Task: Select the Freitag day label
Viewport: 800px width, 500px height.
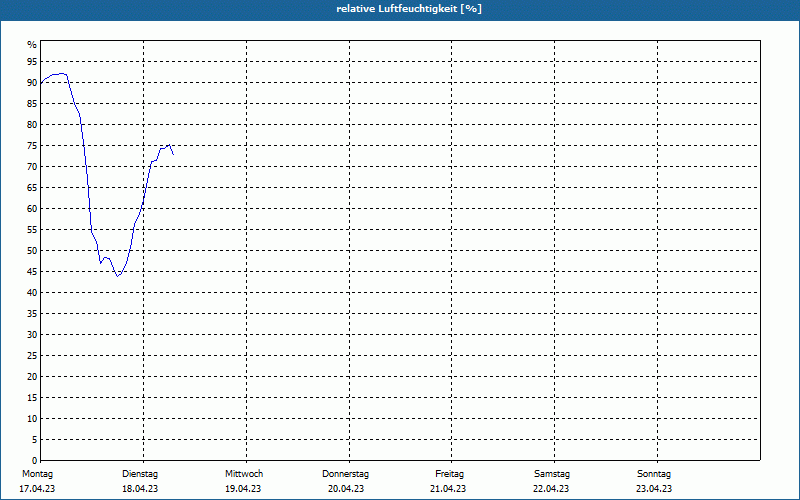Action: pyautogui.click(x=449, y=474)
